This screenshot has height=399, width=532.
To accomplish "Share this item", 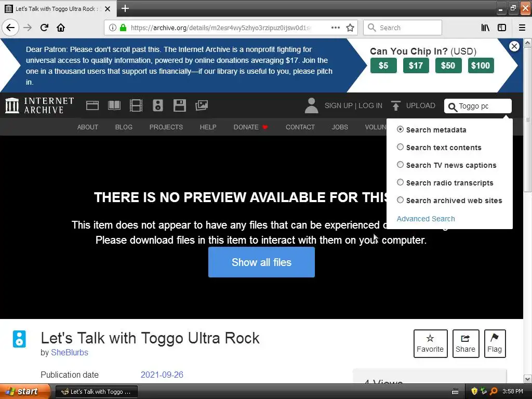I will [465, 343].
